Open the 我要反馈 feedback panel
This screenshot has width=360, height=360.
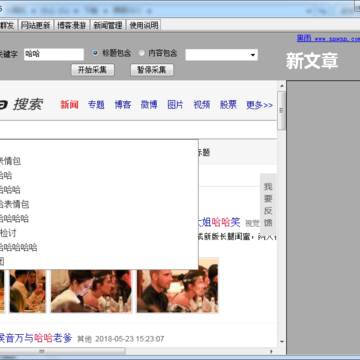pyautogui.click(x=268, y=205)
